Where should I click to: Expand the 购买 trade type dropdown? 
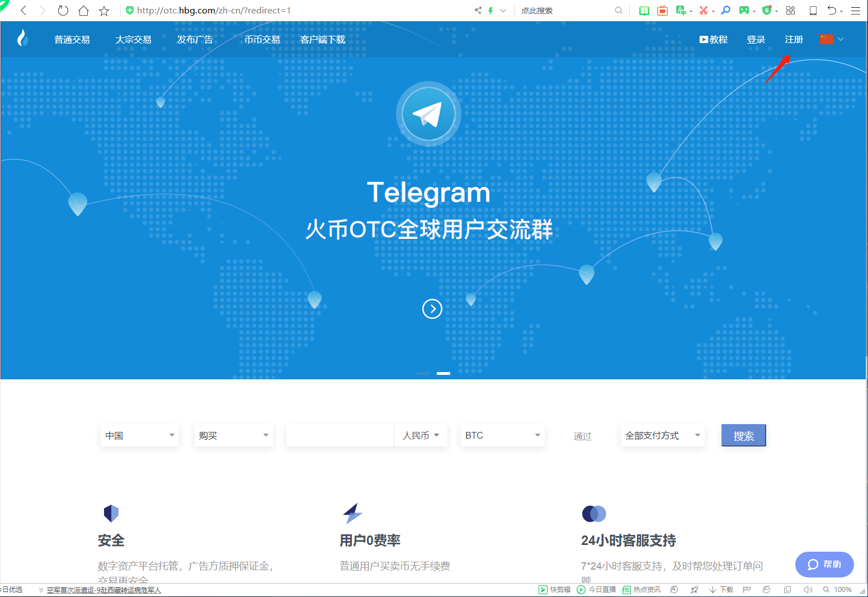(234, 435)
